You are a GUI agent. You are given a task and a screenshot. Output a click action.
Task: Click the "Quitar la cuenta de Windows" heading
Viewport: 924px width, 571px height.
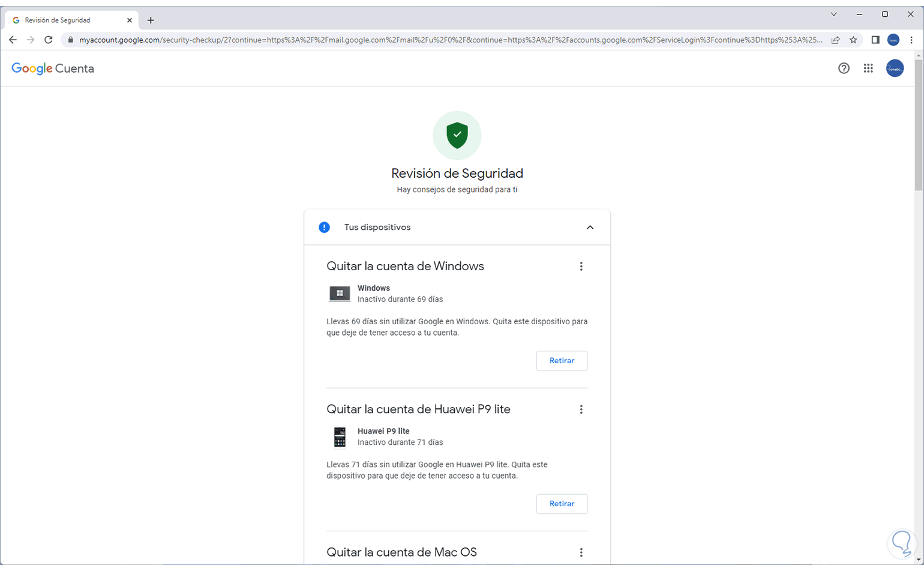pyautogui.click(x=405, y=267)
